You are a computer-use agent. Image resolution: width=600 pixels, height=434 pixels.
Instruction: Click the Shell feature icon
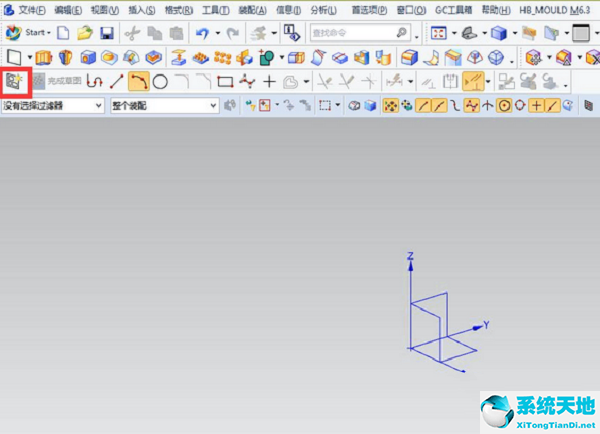click(362, 58)
